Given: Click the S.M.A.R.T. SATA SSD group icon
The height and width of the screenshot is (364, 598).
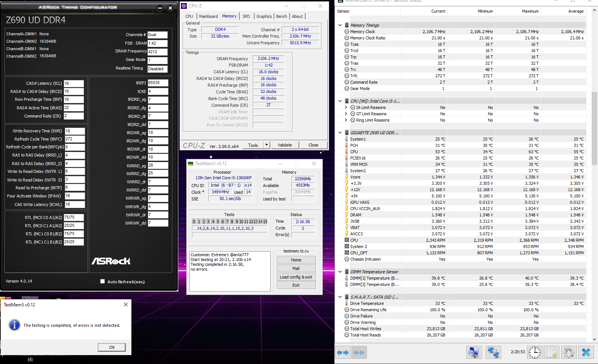Looking at the screenshot, I should coord(347,297).
